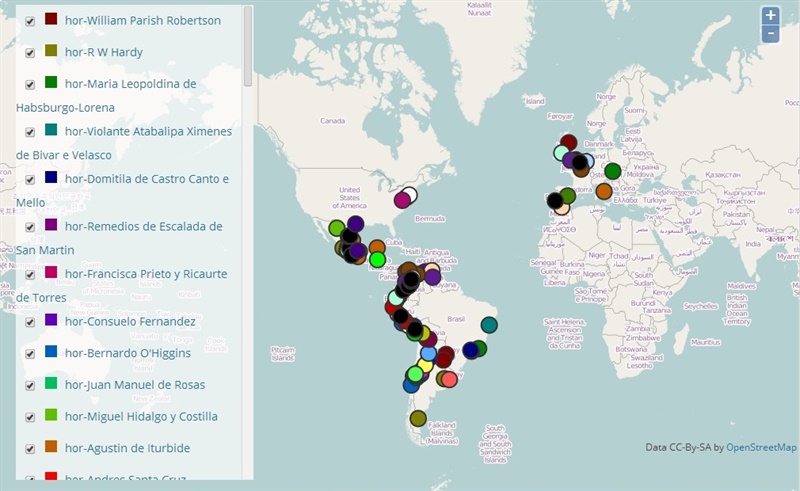This screenshot has width=800, height=491.
Task: Click the dark red swatch for William Parish Robertson
Action: [x=51, y=19]
